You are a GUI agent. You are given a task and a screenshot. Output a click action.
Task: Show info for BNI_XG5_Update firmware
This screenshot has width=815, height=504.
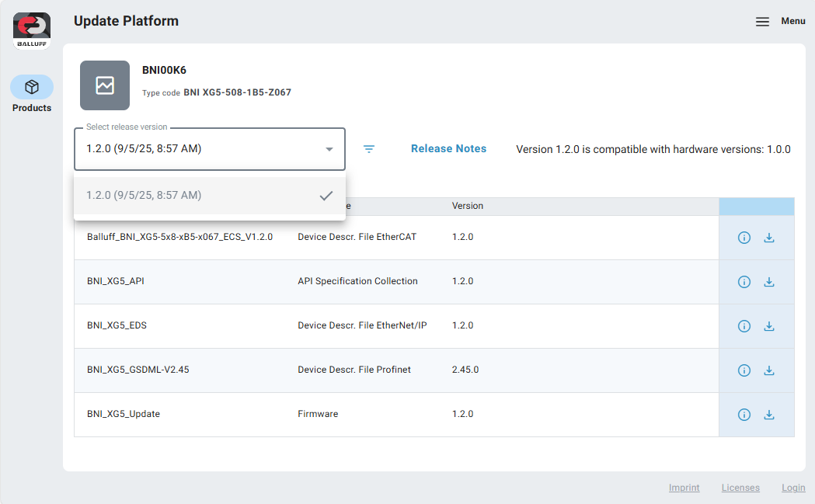click(x=744, y=415)
